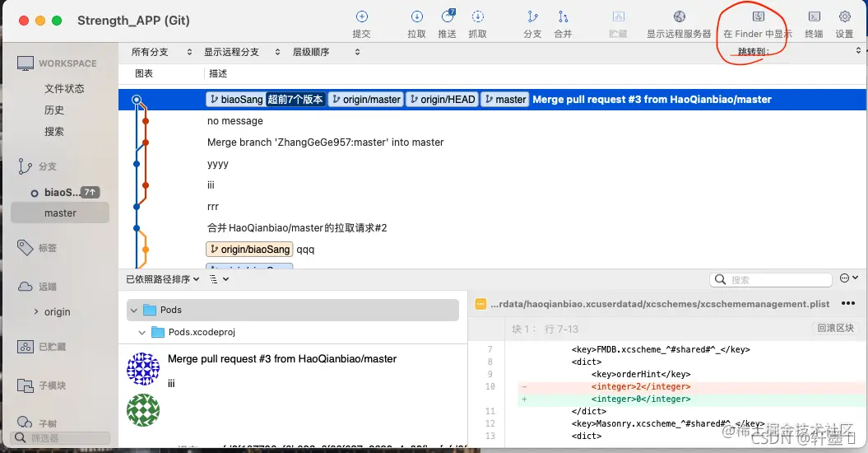Select Search (搜索) in the sidebar
The height and width of the screenshot is (453, 868).
[54, 132]
